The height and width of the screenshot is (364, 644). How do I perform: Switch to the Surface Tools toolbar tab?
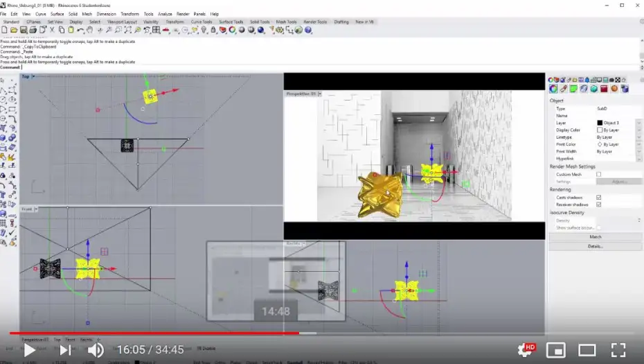point(231,21)
